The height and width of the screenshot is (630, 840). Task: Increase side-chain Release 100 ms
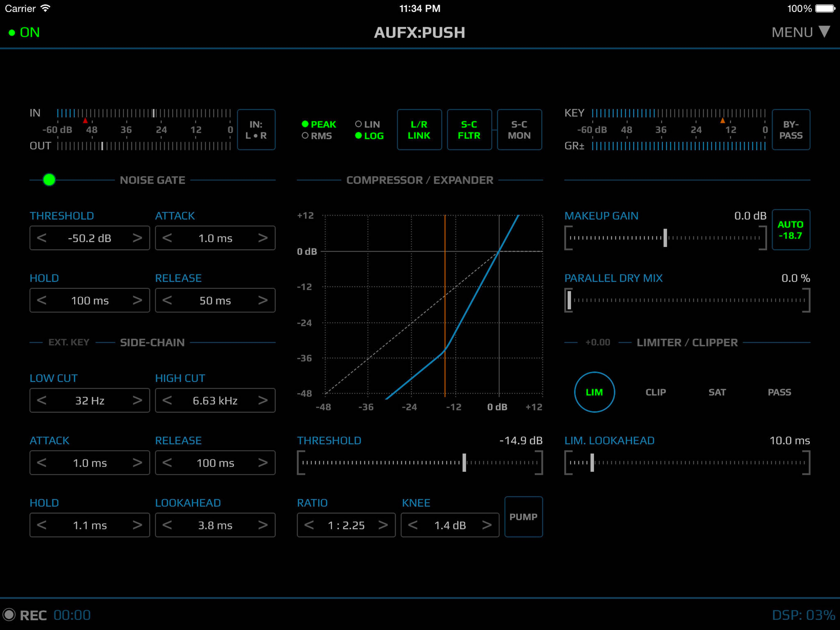[x=263, y=462]
